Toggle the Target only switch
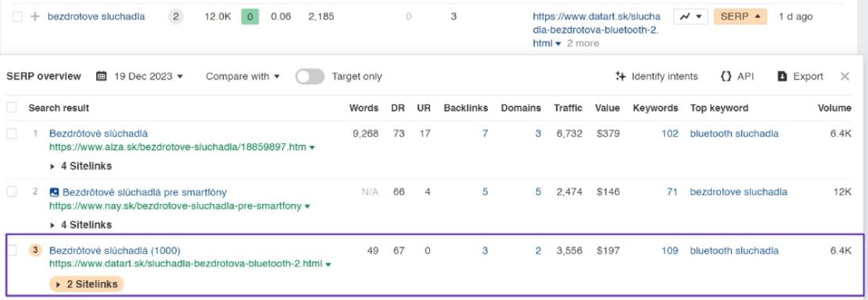 (310, 77)
